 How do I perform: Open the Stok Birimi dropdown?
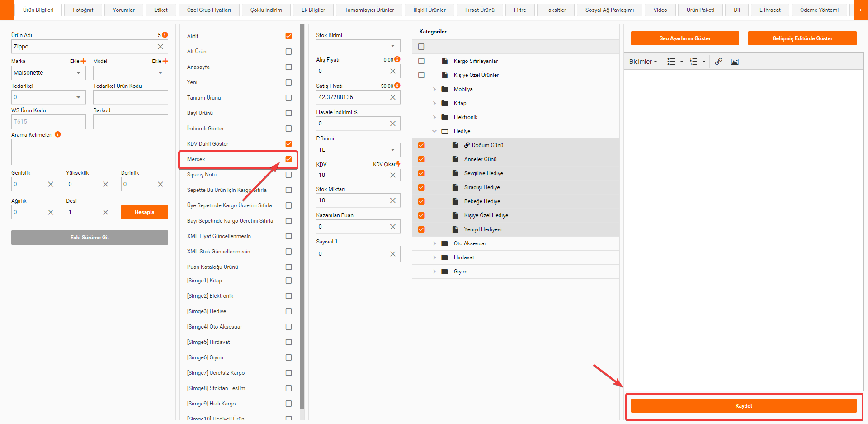click(358, 46)
